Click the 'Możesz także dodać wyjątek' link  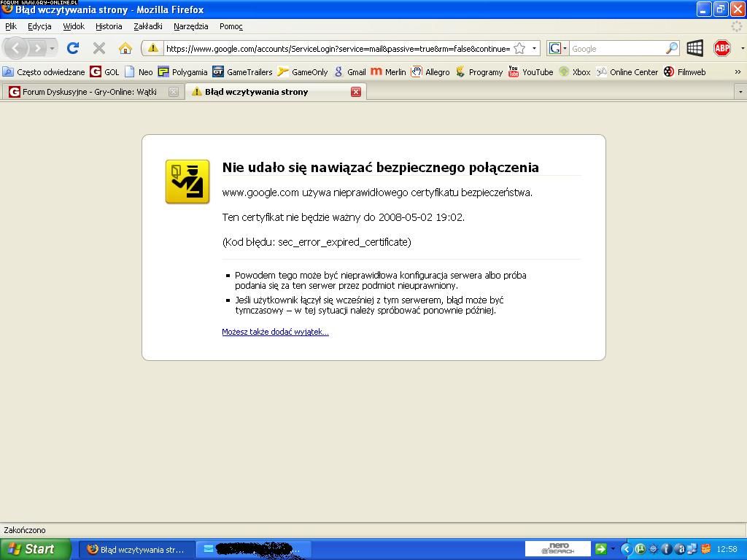[x=275, y=332]
